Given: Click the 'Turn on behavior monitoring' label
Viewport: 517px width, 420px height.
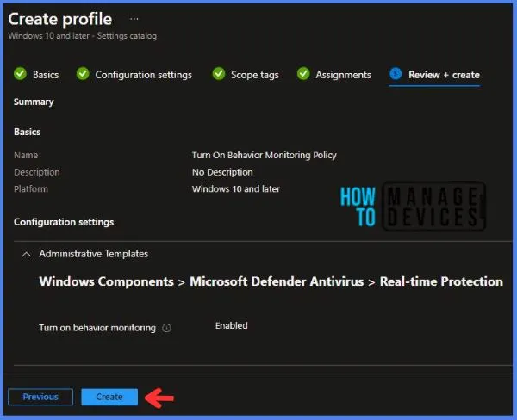Looking at the screenshot, I should (x=97, y=328).
